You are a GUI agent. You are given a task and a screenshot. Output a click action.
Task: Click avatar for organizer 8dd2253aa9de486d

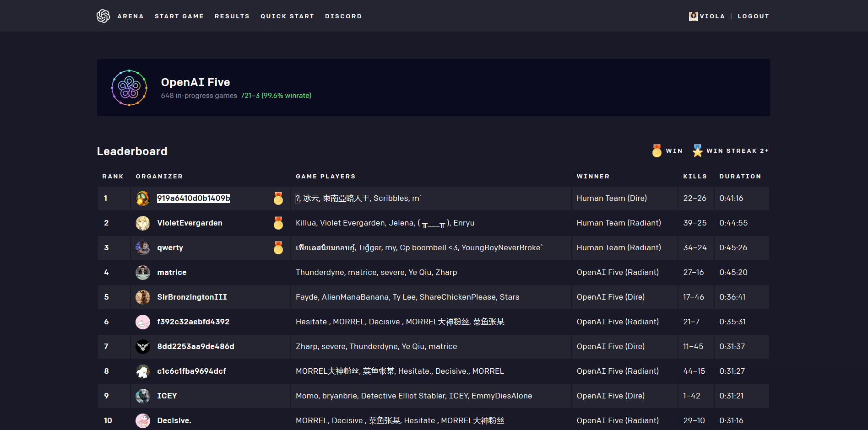[143, 347]
